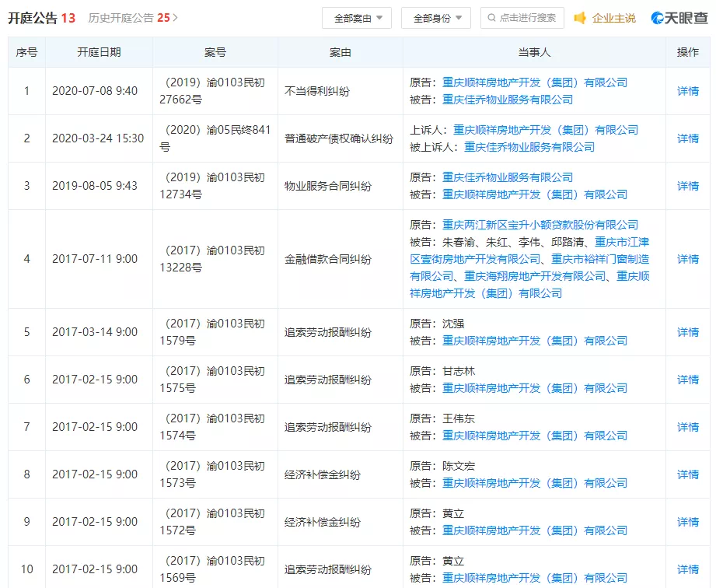Image resolution: width=716 pixels, height=588 pixels.
Task: Click plaintiff 重庆两江新区宝升小额贷款股份有限公司 link
Action: (540, 225)
